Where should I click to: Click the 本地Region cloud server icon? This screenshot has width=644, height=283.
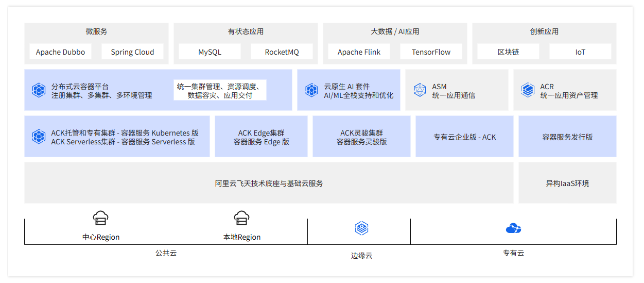point(242,218)
